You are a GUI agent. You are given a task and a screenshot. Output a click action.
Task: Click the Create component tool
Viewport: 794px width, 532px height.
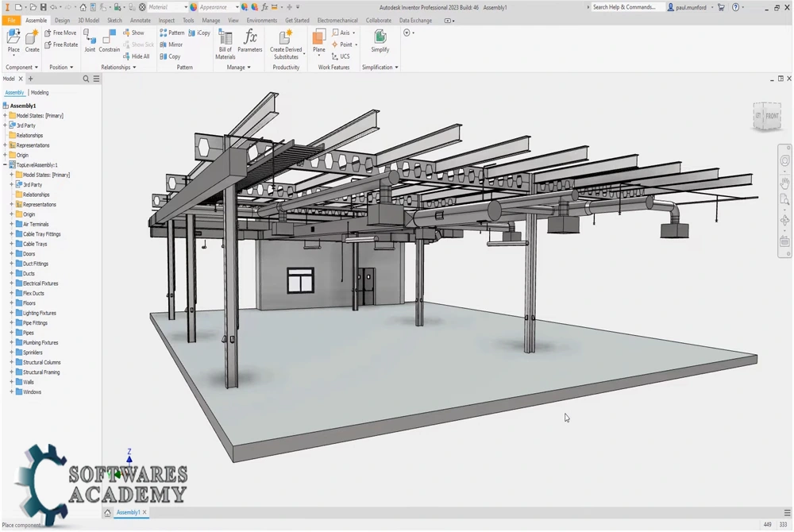[32, 40]
